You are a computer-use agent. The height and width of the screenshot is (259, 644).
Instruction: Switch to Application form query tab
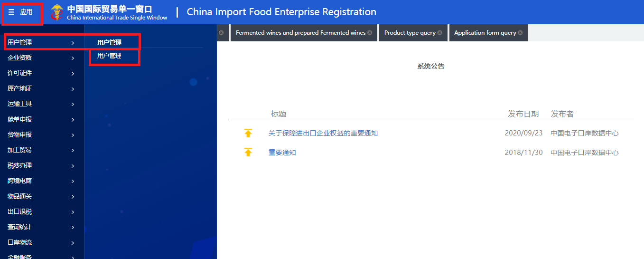485,33
